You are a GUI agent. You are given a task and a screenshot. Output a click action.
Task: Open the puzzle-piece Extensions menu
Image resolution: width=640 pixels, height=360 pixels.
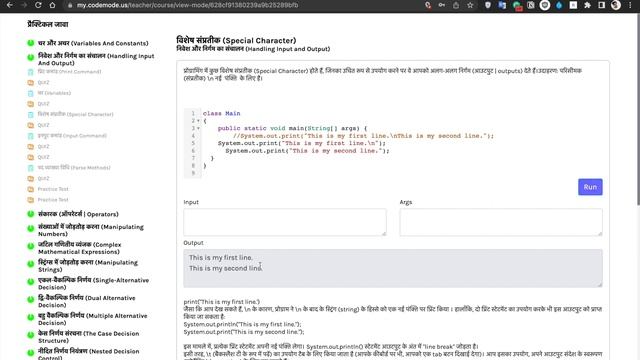[587, 5]
